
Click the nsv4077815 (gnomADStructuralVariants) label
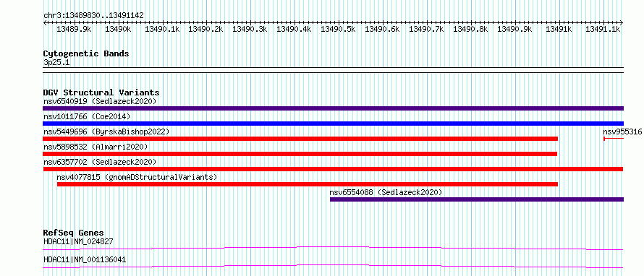tap(137, 177)
